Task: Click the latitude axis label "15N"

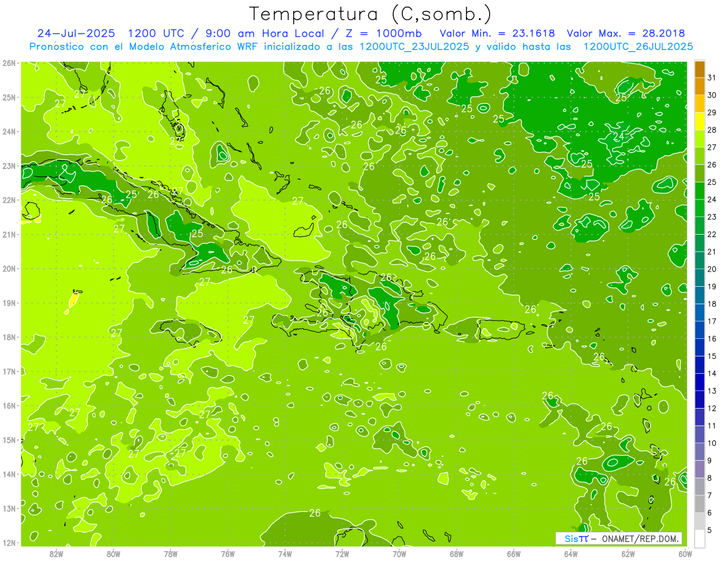Action: pyautogui.click(x=8, y=440)
